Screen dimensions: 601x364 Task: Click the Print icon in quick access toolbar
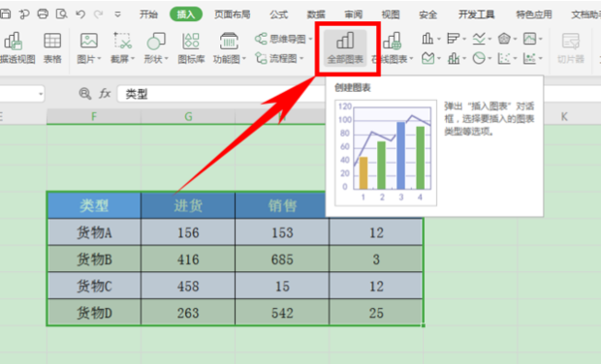(43, 15)
